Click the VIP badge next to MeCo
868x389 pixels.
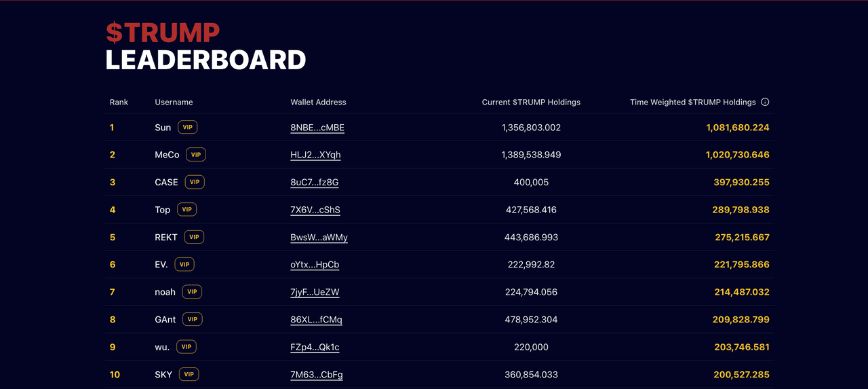pos(196,155)
